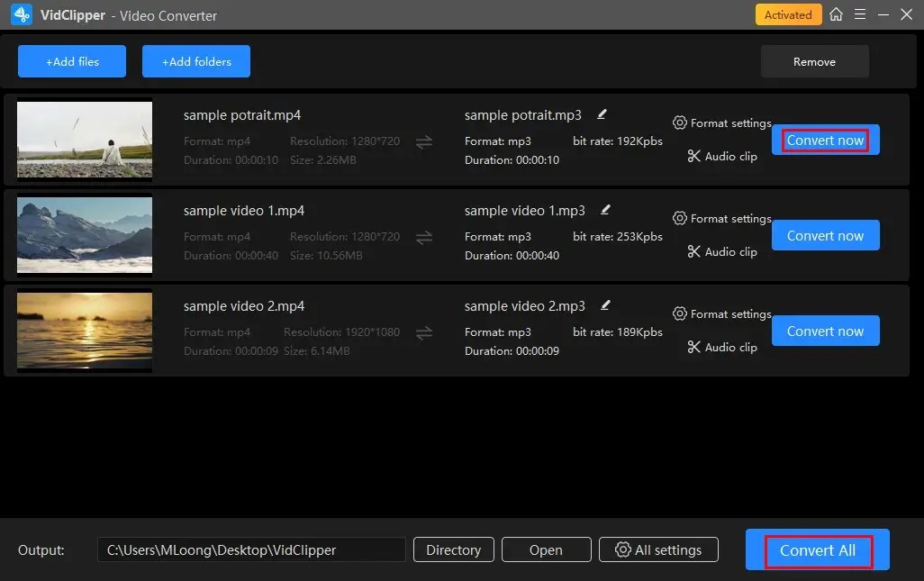The width and height of the screenshot is (924, 581).
Task: Click the conversion arrows for sample video 2
Action: click(x=424, y=333)
